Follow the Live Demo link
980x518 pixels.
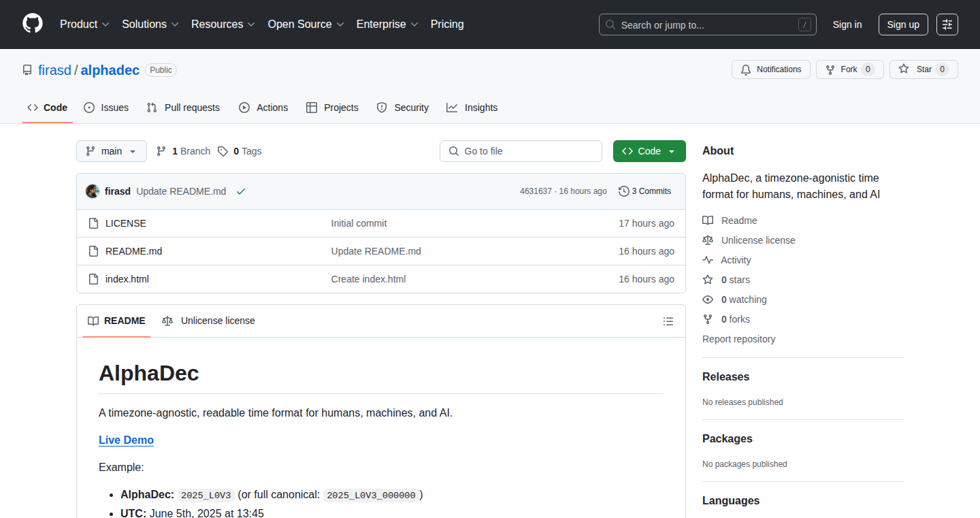click(x=126, y=440)
